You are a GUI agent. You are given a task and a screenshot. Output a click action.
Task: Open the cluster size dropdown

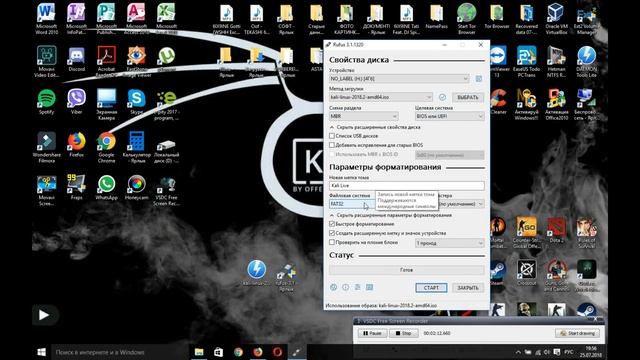pos(461,204)
